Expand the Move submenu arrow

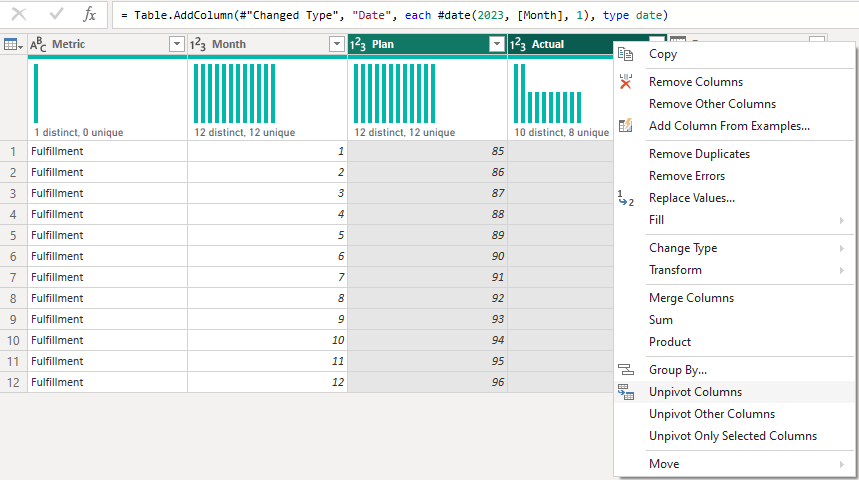coord(841,464)
